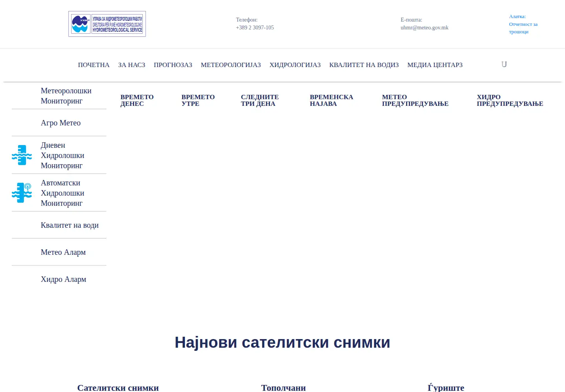Click the Сателитски снимки heading
Viewport: 565px width, 392px height.
[x=118, y=388]
